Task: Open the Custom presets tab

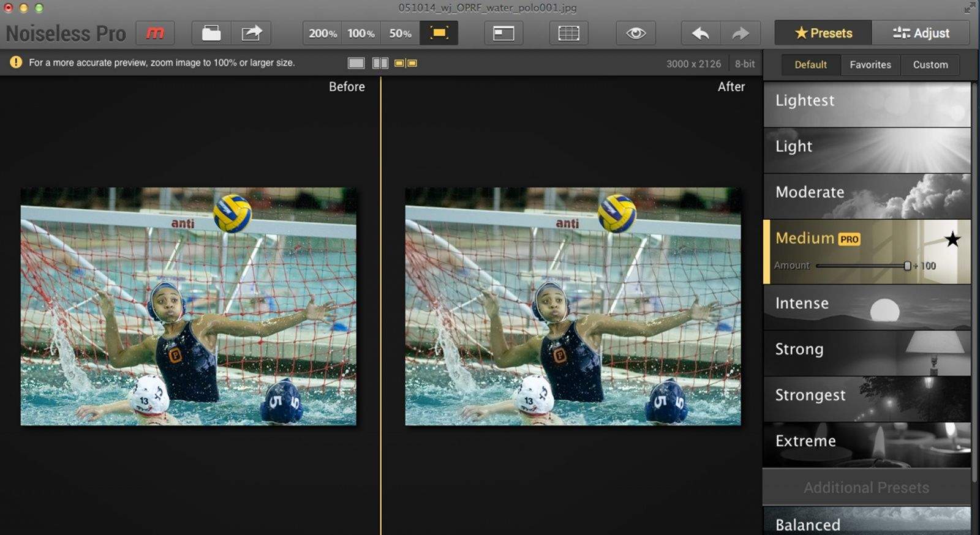Action: click(x=930, y=65)
